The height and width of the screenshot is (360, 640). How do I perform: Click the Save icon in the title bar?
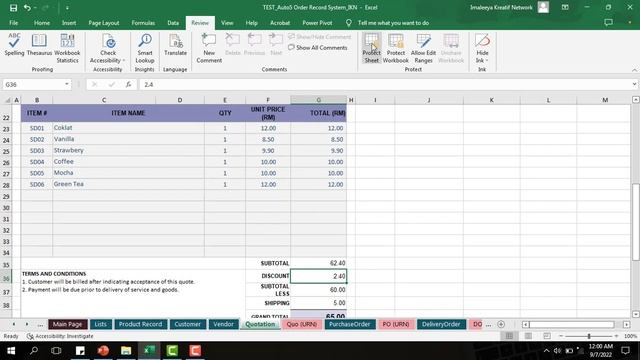pos(13,8)
